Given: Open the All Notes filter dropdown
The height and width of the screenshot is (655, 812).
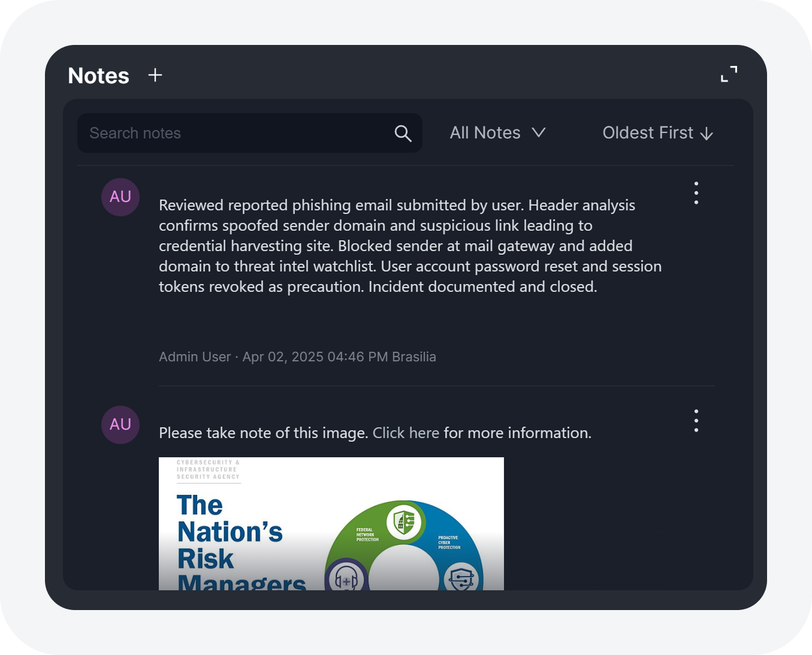Looking at the screenshot, I should click(485, 133).
